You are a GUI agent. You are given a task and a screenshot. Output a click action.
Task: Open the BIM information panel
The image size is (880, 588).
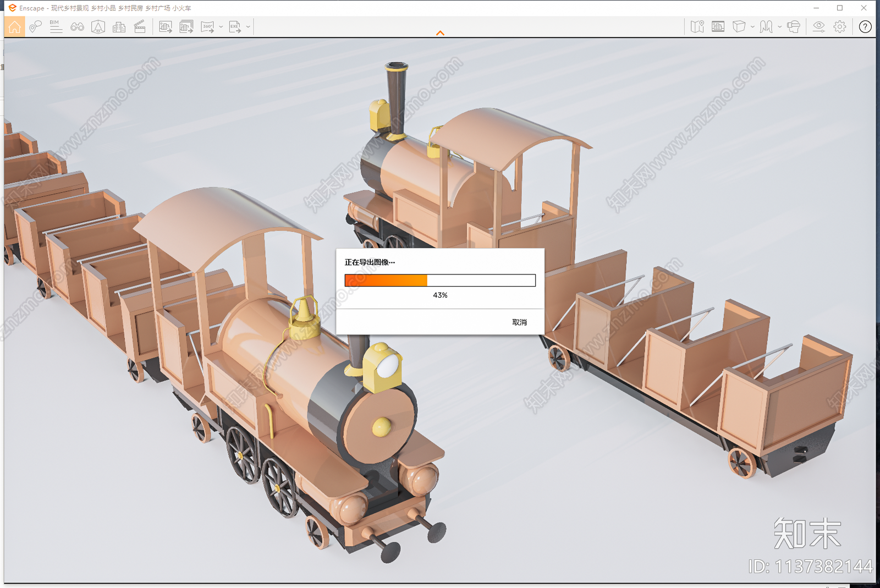click(x=56, y=26)
